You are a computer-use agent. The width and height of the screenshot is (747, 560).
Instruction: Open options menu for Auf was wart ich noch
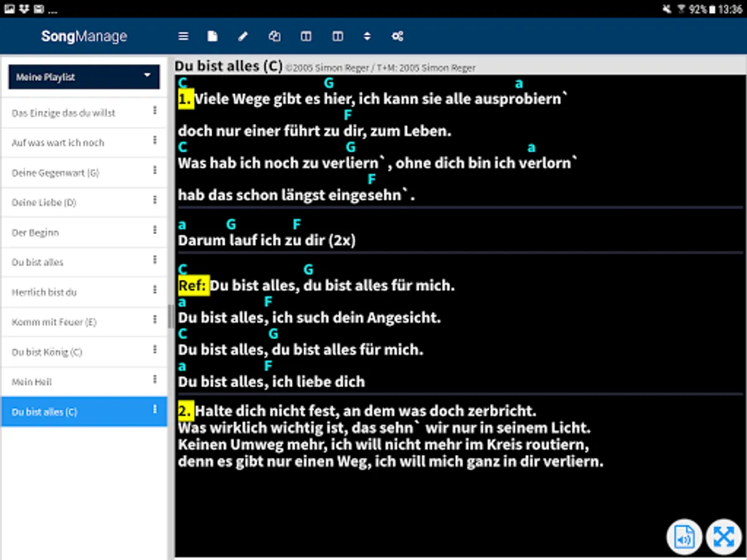coord(155,141)
